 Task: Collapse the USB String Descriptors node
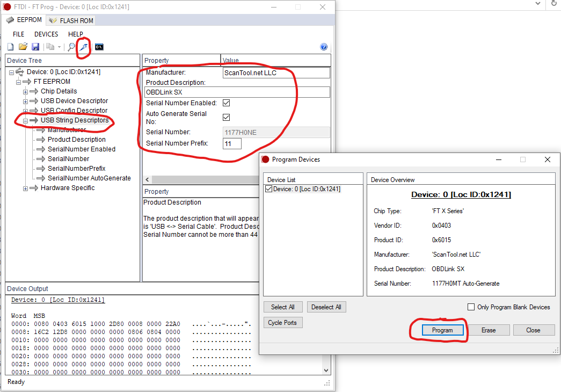[x=25, y=120]
